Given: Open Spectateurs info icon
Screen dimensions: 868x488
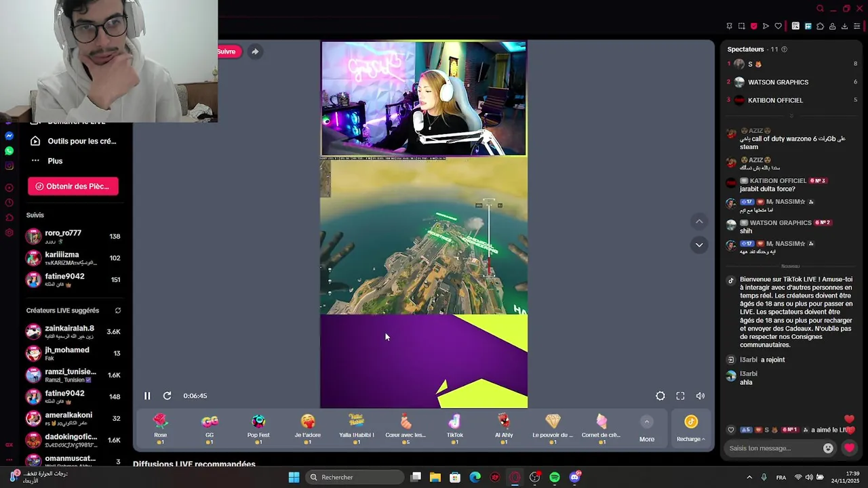Looking at the screenshot, I should (785, 49).
